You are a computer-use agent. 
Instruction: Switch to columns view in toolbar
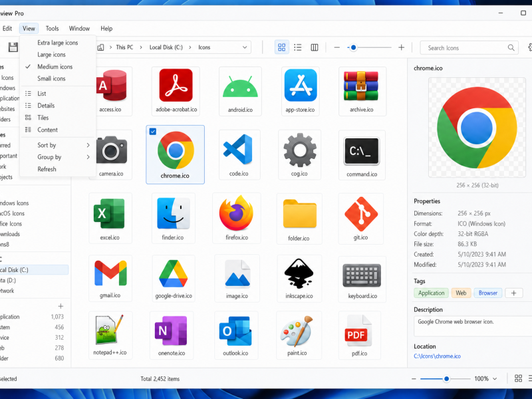pos(314,47)
